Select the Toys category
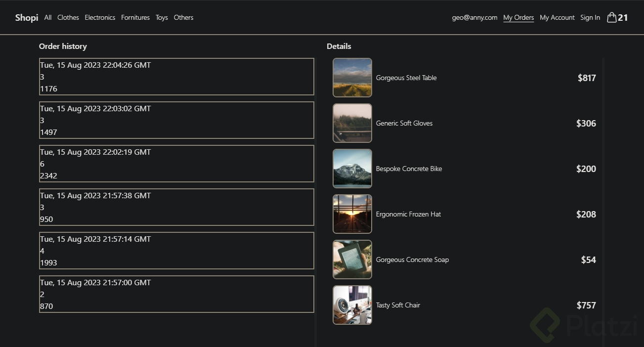 coord(162,17)
